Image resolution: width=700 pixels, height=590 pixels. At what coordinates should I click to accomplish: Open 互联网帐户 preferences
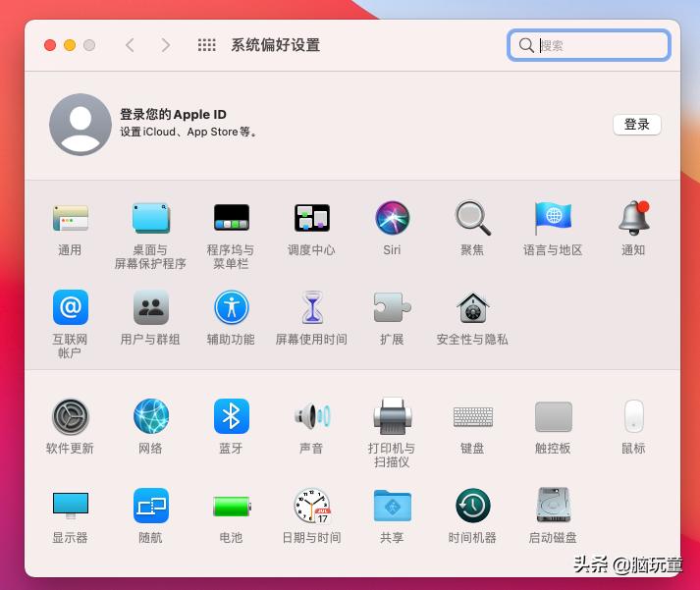coord(70,307)
